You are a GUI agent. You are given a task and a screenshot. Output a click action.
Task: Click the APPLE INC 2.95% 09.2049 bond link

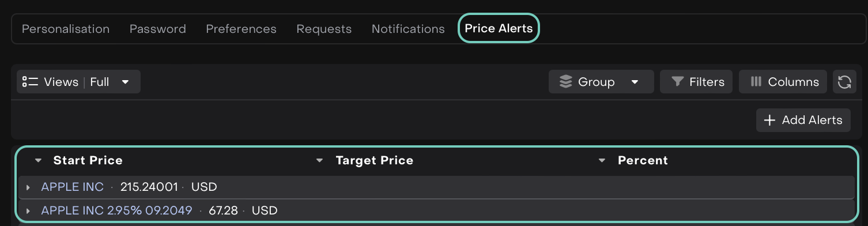pos(116,210)
